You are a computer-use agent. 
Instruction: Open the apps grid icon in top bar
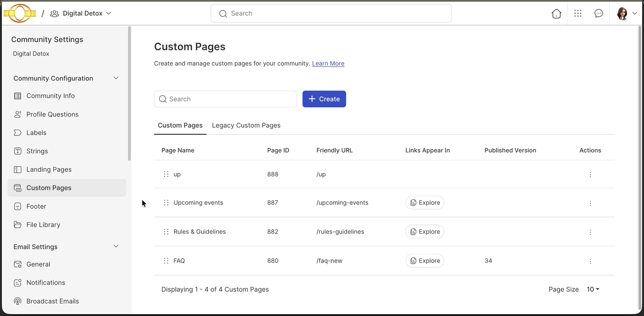[578, 13]
